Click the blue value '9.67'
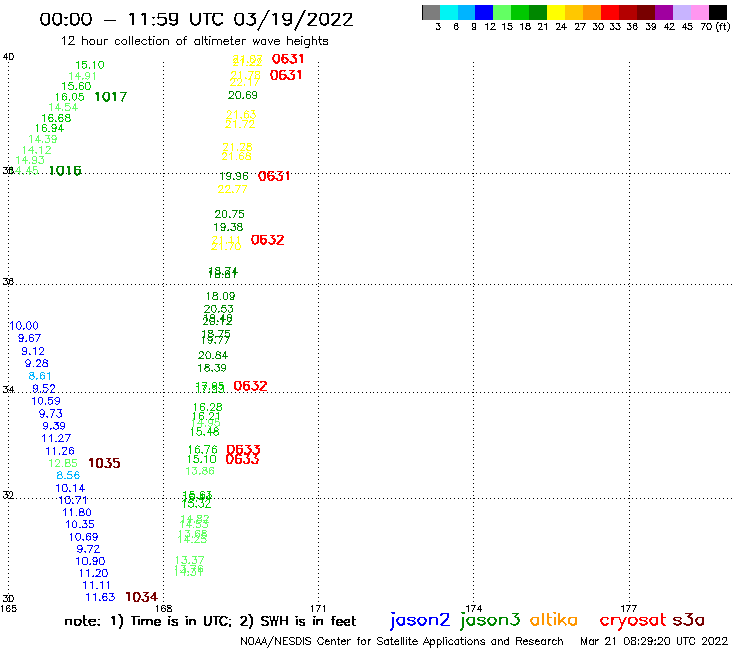The height and width of the screenshot is (650, 740). 29,338
